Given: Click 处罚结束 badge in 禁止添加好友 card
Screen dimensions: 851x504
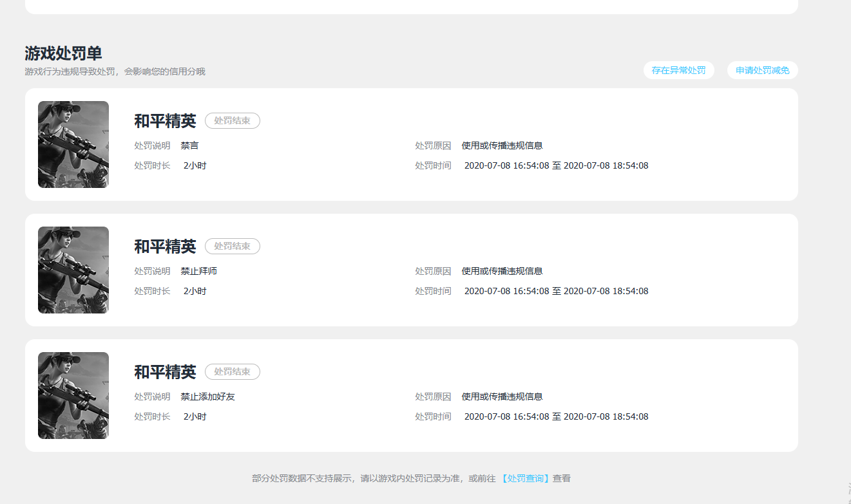Looking at the screenshot, I should [x=233, y=371].
